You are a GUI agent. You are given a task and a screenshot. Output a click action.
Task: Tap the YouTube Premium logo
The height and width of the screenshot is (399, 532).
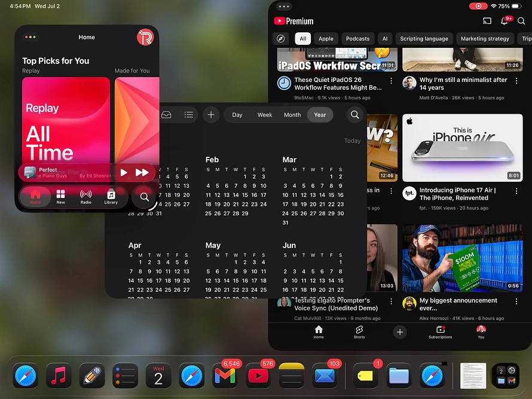point(294,21)
